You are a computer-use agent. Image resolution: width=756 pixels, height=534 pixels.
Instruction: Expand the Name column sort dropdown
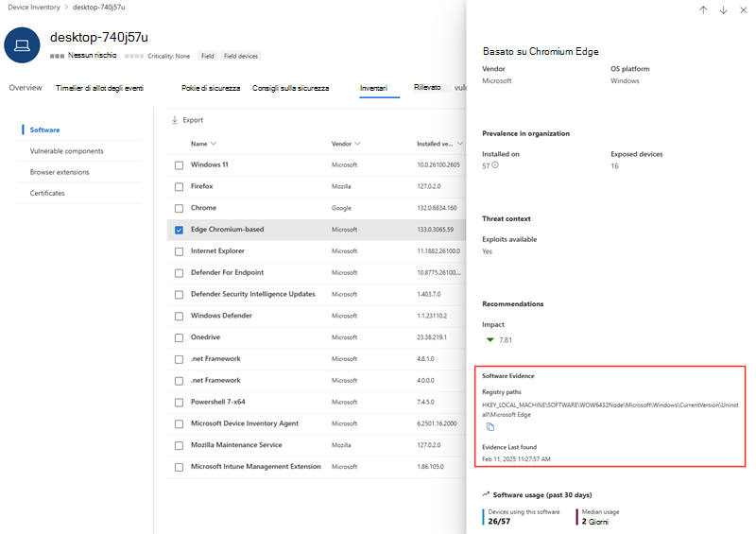click(214, 144)
